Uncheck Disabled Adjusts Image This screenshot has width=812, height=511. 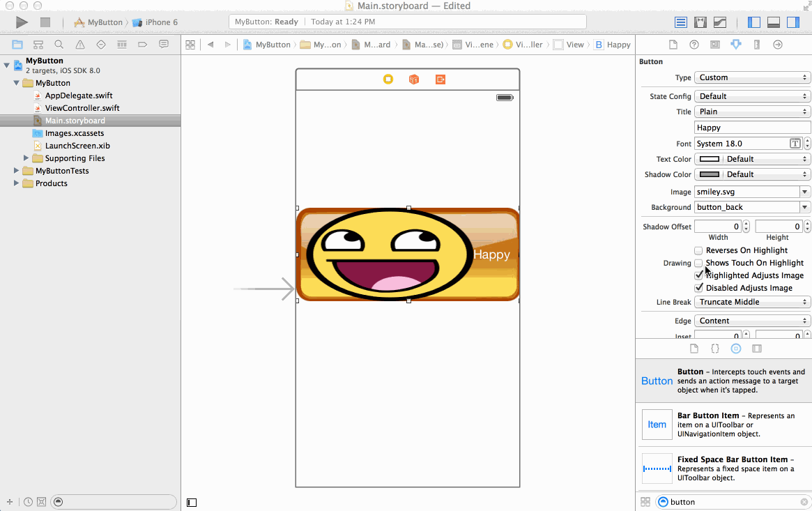coord(698,288)
